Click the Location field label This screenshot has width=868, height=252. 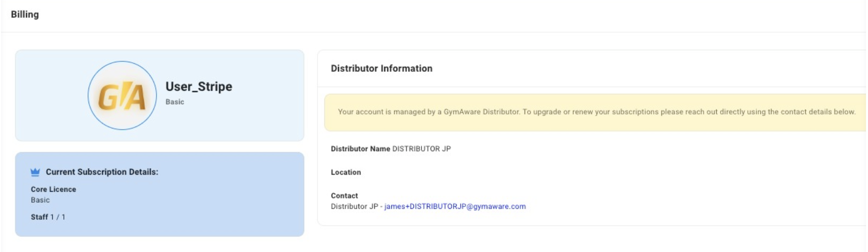[345, 172]
